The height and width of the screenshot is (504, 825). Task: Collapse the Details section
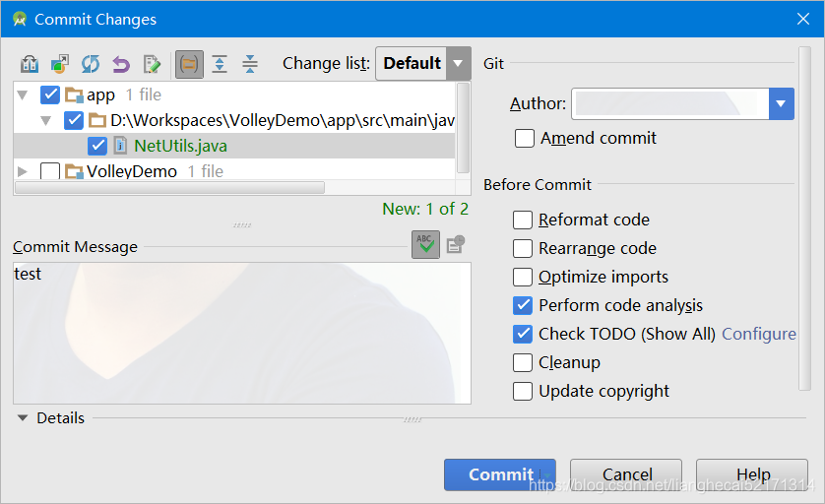click(x=22, y=418)
